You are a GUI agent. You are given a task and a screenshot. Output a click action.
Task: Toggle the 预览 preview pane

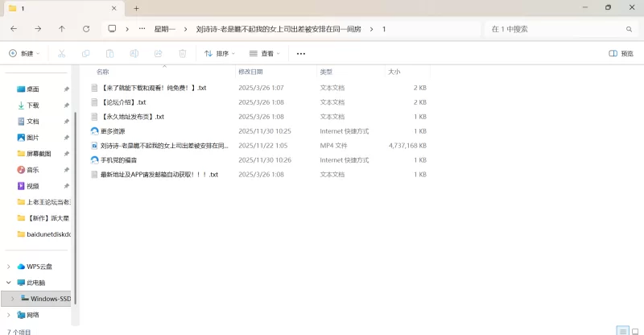tap(621, 54)
